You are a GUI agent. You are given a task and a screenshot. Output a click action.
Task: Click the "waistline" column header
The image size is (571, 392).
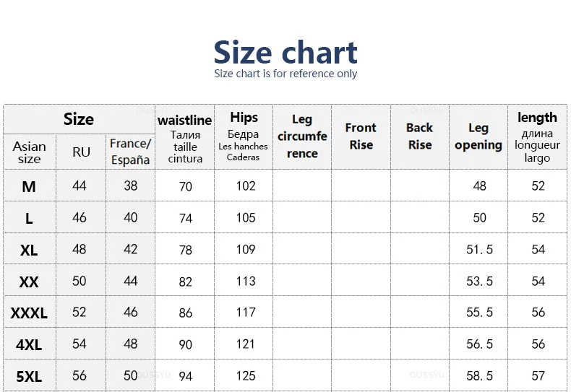click(x=185, y=137)
